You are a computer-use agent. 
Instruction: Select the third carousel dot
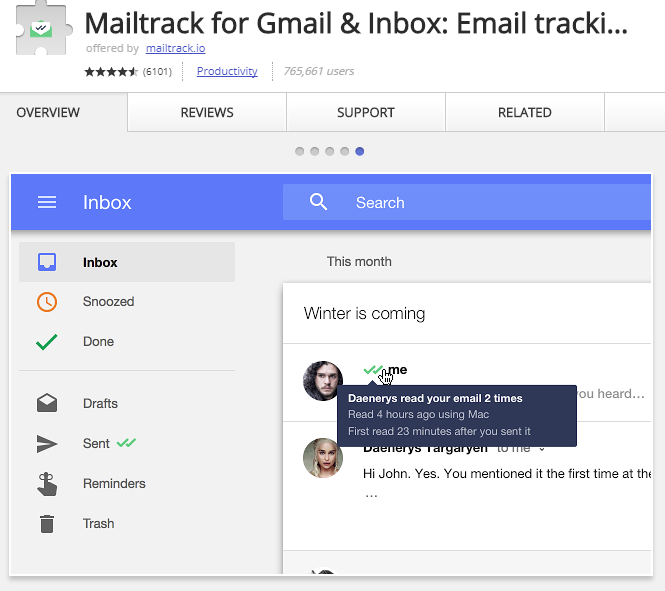coord(330,151)
